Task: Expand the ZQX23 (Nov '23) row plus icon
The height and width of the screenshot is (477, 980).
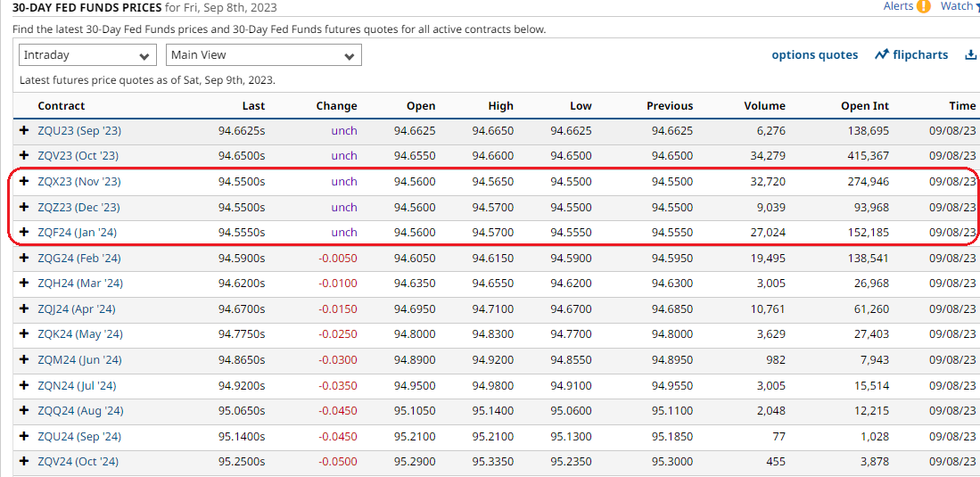Action: point(24,182)
